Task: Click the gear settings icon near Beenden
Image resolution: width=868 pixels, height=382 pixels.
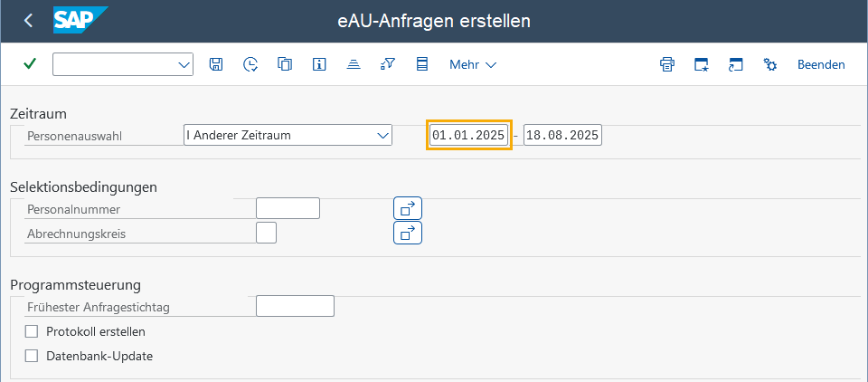Action: [770, 64]
